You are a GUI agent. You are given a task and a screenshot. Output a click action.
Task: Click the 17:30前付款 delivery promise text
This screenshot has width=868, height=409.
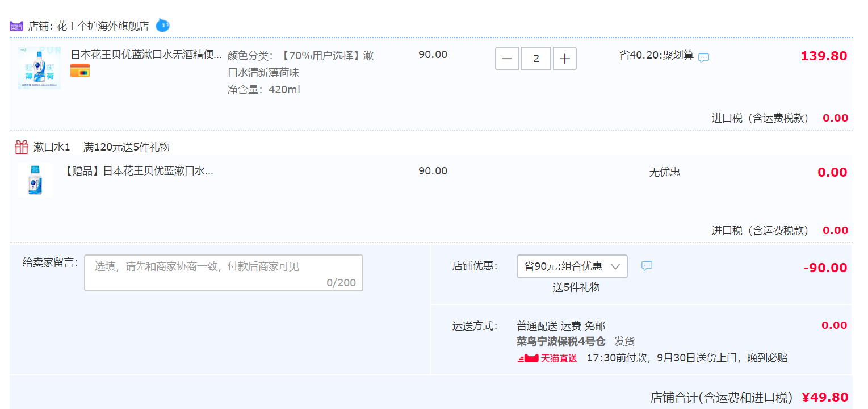click(687, 358)
